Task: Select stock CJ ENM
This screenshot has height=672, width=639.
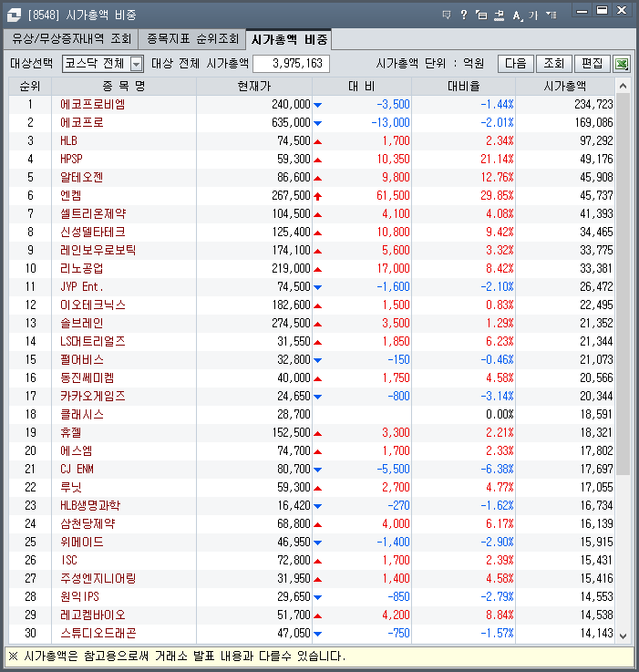Action: coord(77,469)
